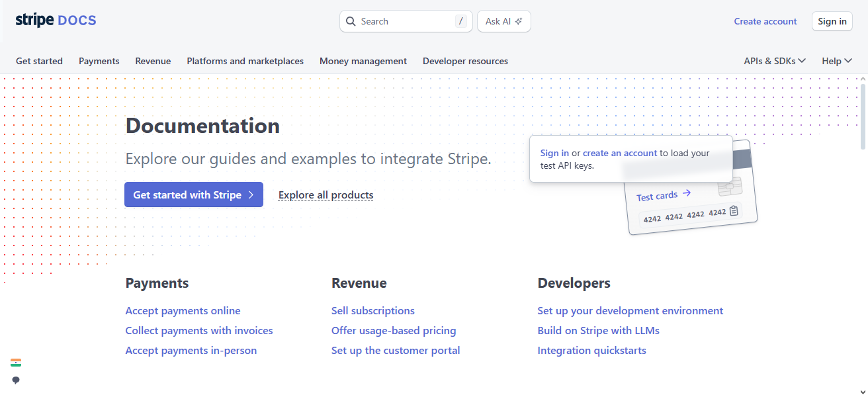Click the search magnifier icon
The height and width of the screenshot is (397, 868).
click(x=351, y=21)
